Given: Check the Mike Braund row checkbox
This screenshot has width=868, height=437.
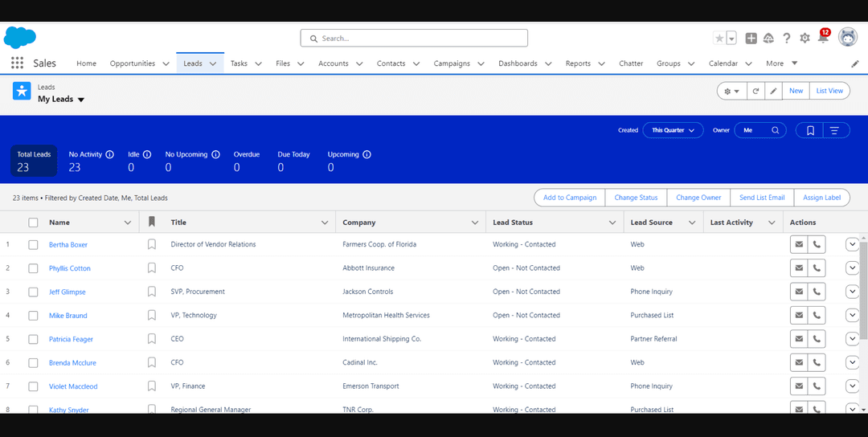Looking at the screenshot, I should 33,316.
